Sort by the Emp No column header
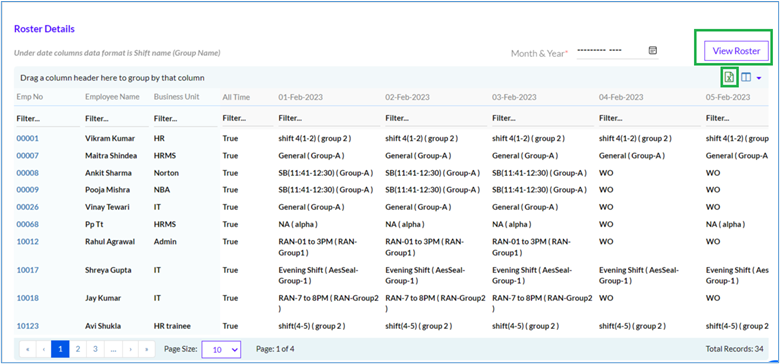This screenshot has height=364, width=780. [x=29, y=97]
